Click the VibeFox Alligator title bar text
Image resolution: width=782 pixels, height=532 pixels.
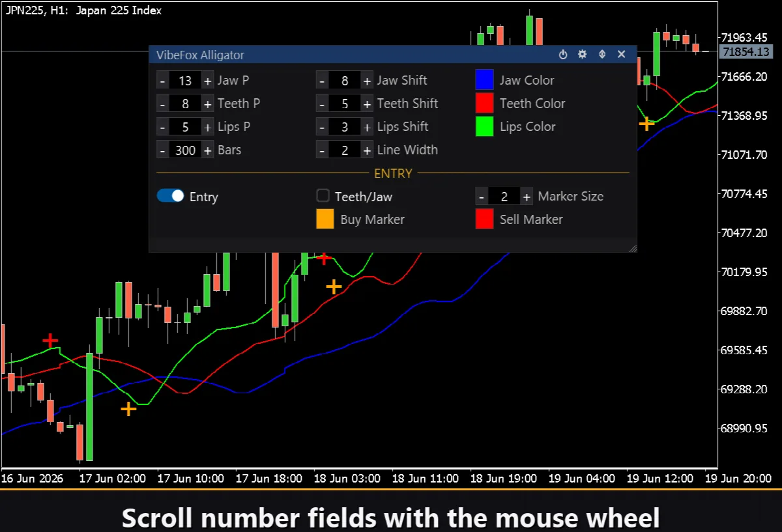coord(201,55)
